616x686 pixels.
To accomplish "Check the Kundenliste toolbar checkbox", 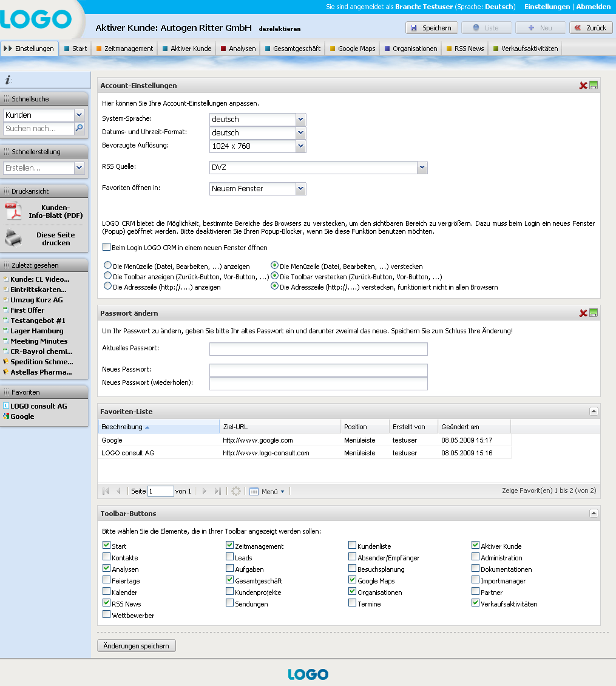I will pos(352,545).
